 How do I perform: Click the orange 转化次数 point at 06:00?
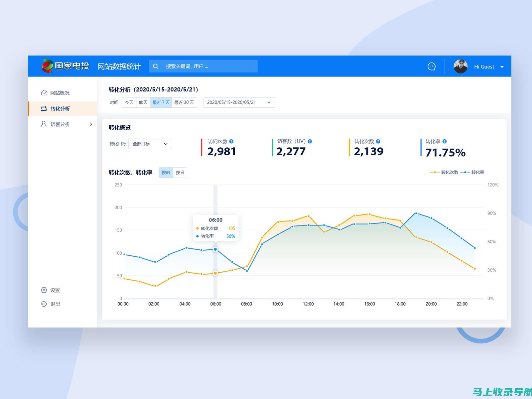(215, 273)
